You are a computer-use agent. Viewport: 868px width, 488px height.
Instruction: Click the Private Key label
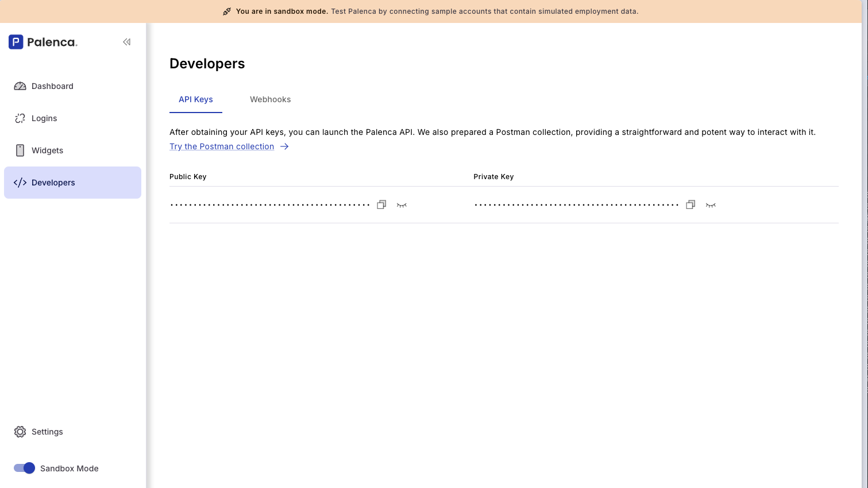[x=493, y=177]
